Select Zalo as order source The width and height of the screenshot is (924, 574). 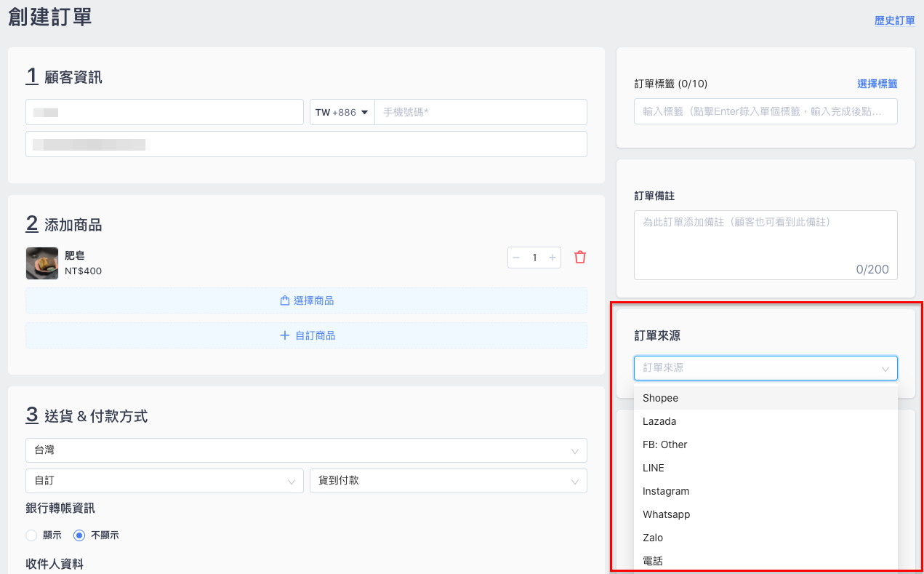[x=766, y=538]
